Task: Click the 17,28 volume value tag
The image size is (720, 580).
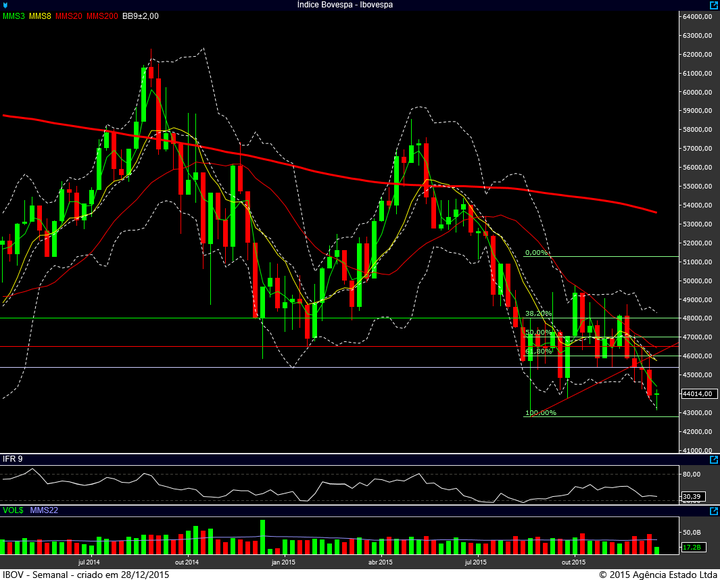Action: pyautogui.click(x=692, y=547)
